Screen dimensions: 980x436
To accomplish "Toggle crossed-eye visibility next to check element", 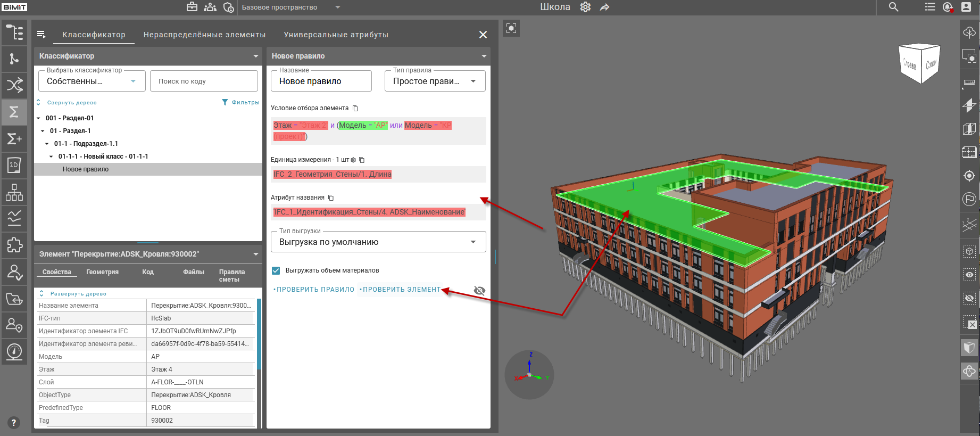I will tap(479, 290).
